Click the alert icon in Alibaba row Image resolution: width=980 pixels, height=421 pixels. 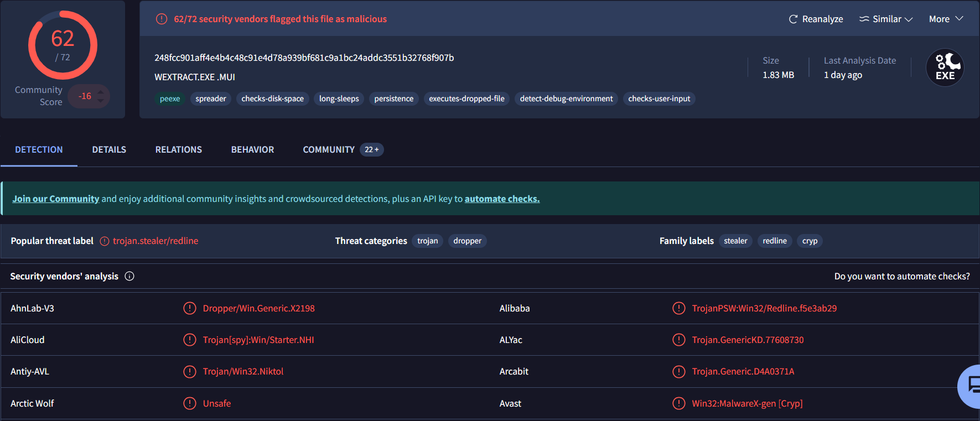pyautogui.click(x=679, y=308)
